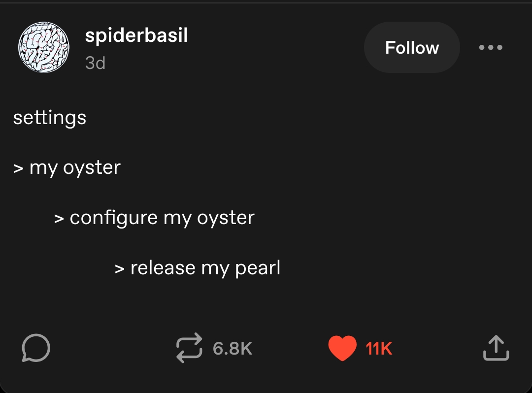Screen dimensions: 532x393
Task: Click the spiderbasil brain avatar
Action: [44, 47]
